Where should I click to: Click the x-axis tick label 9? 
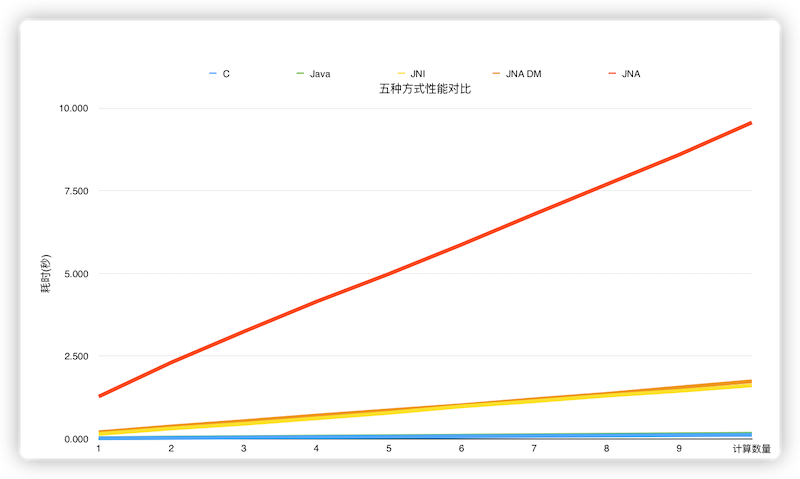pos(679,448)
